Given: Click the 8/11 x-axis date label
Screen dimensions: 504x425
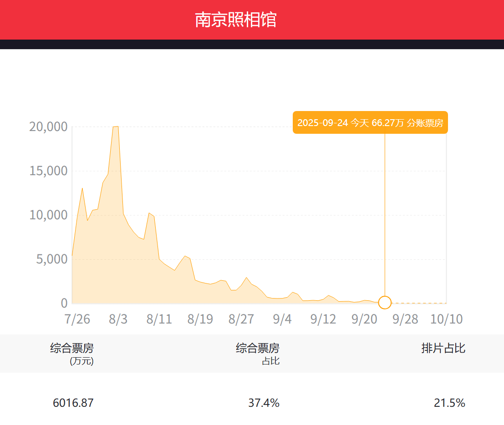Looking at the screenshot, I should click(x=159, y=319).
